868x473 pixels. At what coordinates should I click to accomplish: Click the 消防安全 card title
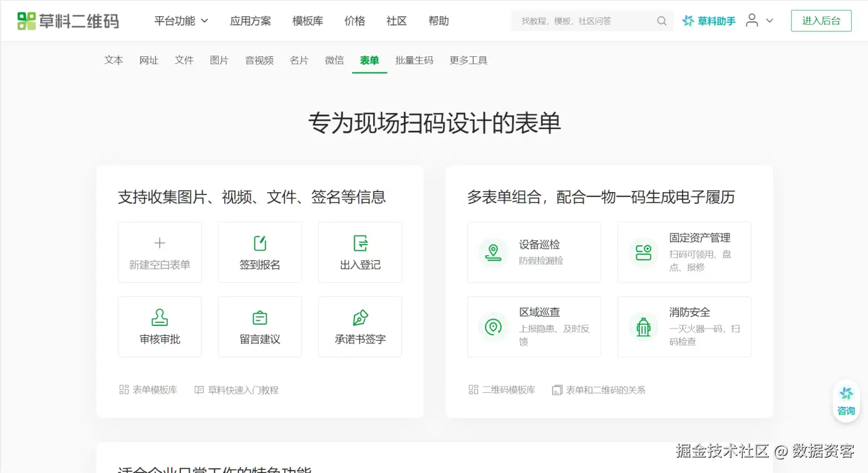(690, 312)
